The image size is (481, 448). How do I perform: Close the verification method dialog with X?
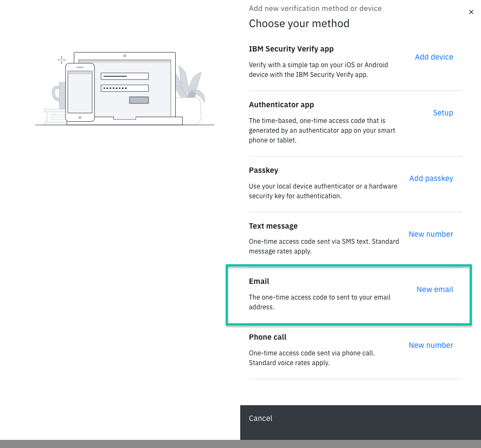[x=471, y=12]
